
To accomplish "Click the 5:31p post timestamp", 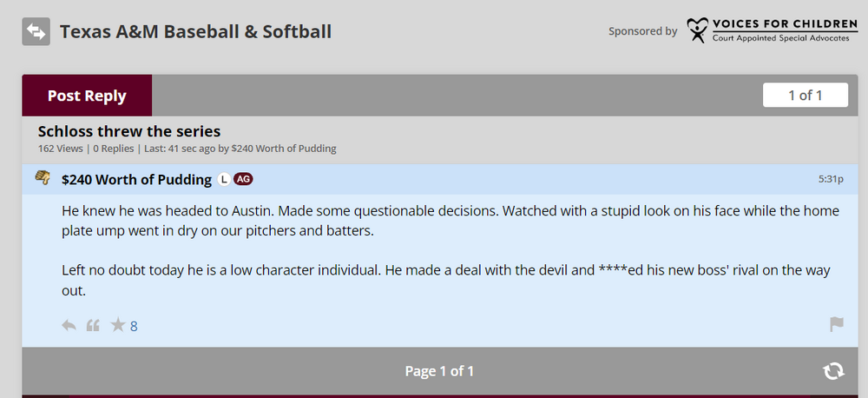I will [x=830, y=179].
